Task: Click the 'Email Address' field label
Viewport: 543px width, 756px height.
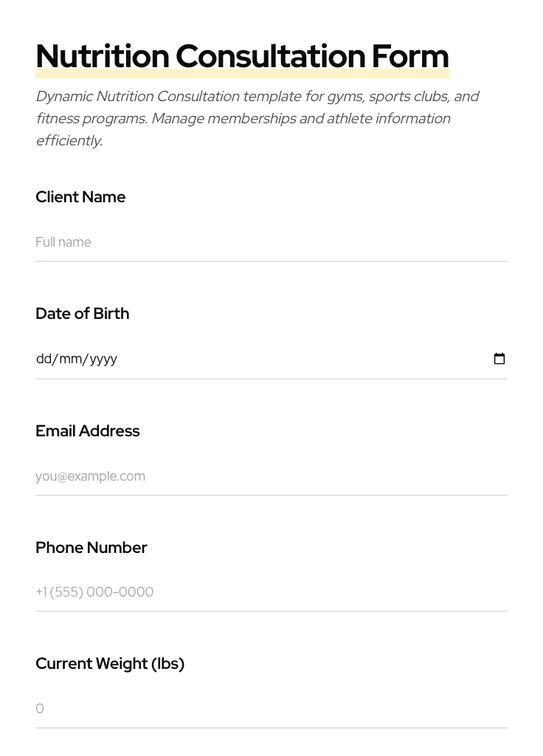Action: (x=87, y=431)
